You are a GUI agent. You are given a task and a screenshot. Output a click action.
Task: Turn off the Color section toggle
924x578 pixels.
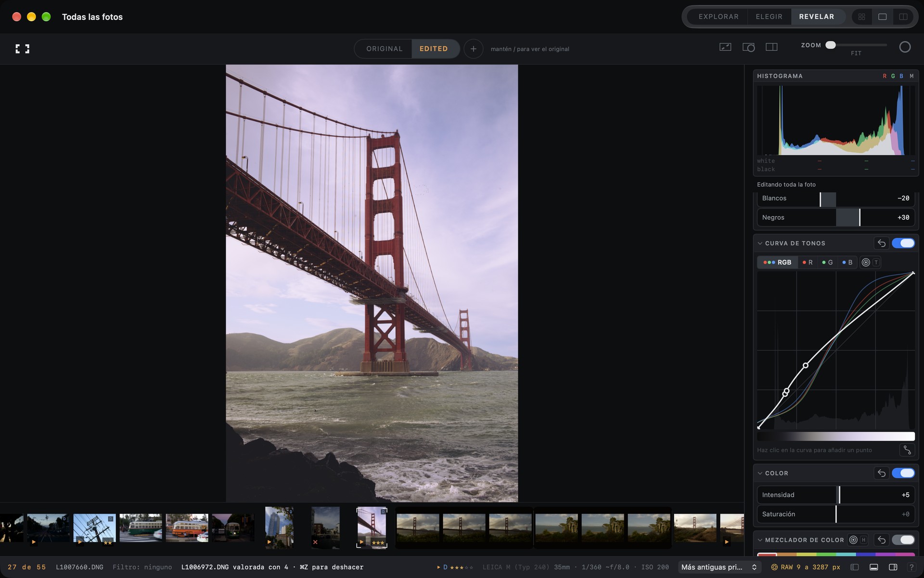point(903,473)
